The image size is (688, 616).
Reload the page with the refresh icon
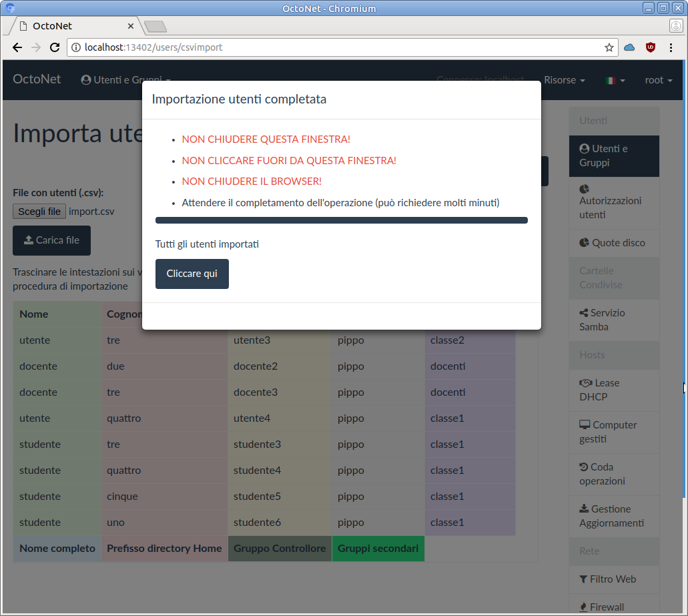pos(55,47)
